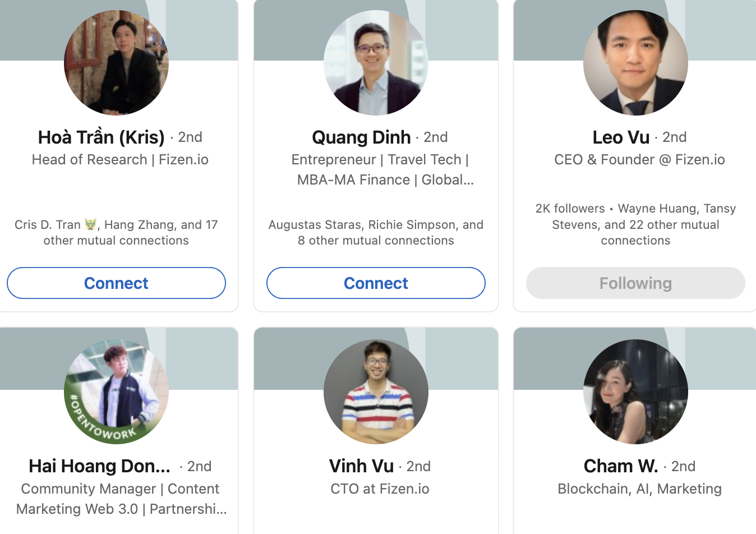
Task: Click Hai Hoang Don's Open to Work photo
Action: [x=116, y=392]
